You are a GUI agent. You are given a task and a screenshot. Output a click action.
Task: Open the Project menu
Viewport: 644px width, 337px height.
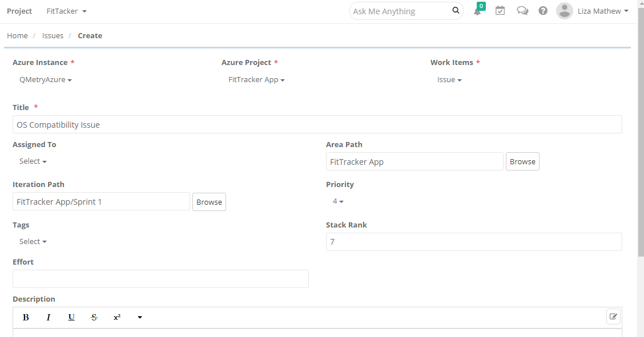tap(19, 11)
